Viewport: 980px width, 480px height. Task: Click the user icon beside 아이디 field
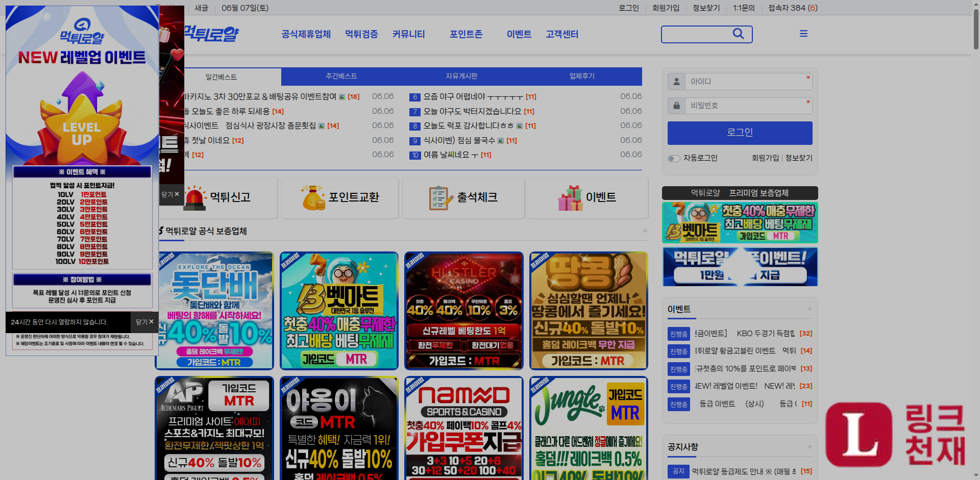coord(676,82)
